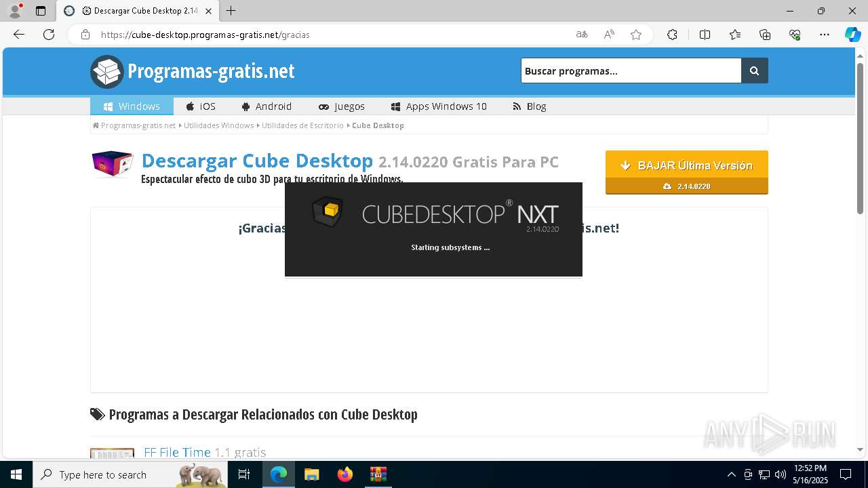View site information lock icon

point(85,35)
